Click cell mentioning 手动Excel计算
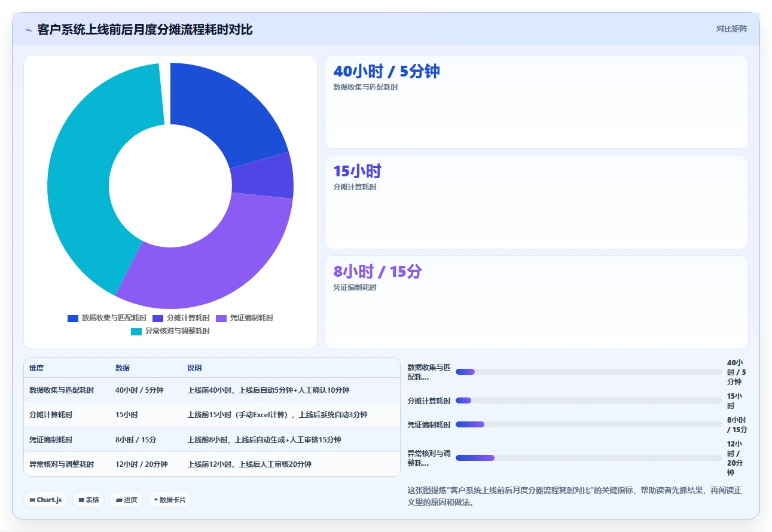 tap(277, 415)
